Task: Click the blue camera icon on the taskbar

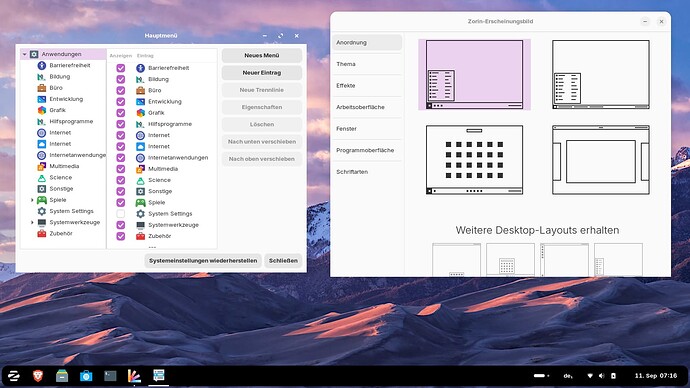Action: pyautogui.click(x=86, y=376)
